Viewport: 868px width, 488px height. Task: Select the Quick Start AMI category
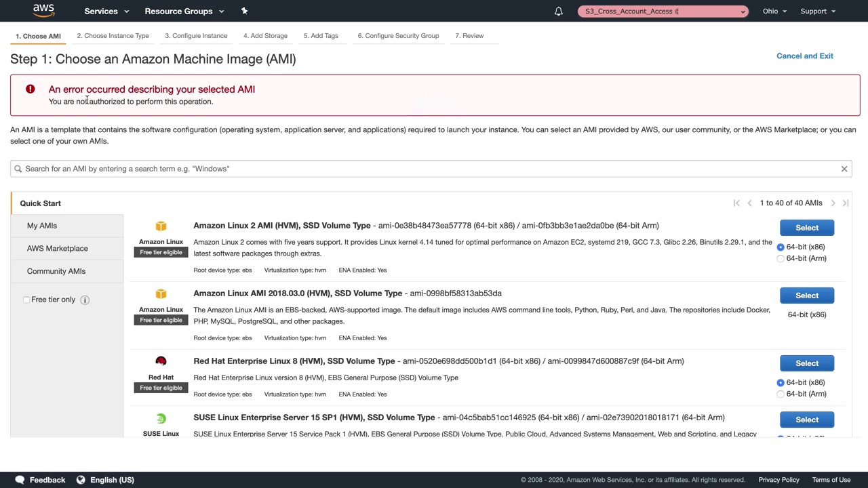point(67,203)
